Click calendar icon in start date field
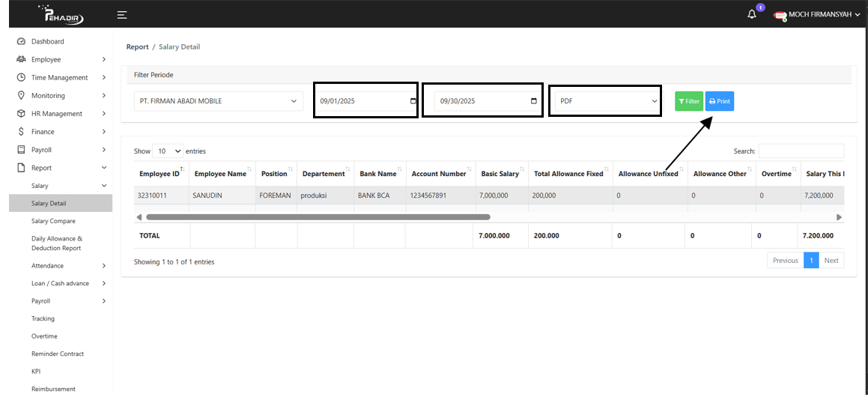 [413, 101]
